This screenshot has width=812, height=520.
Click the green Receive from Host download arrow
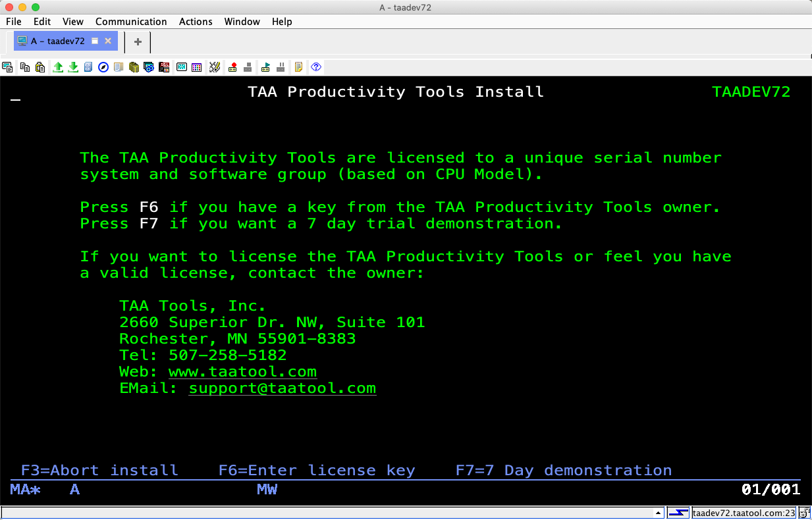coord(73,67)
